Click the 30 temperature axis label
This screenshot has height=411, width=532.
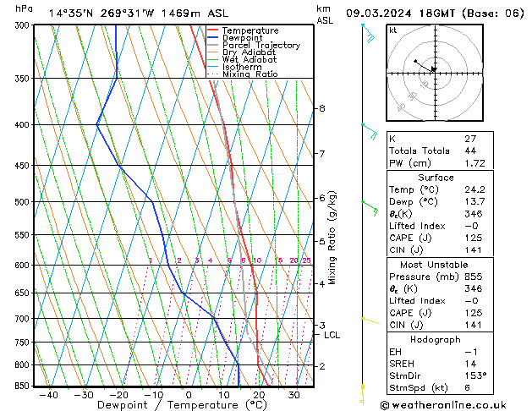pyautogui.click(x=293, y=395)
